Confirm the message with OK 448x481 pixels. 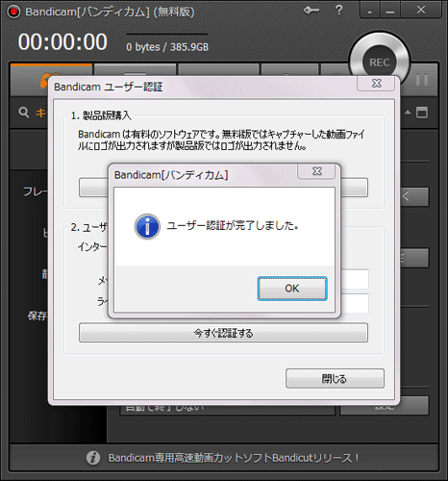click(292, 289)
